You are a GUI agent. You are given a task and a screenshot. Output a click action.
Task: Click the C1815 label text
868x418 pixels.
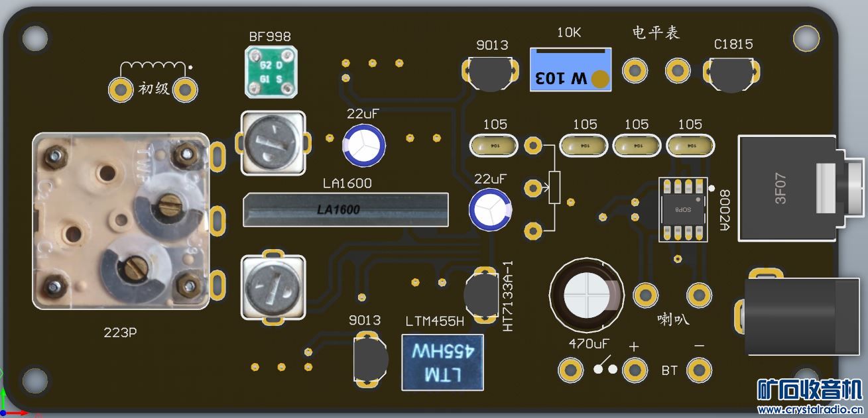point(733,44)
